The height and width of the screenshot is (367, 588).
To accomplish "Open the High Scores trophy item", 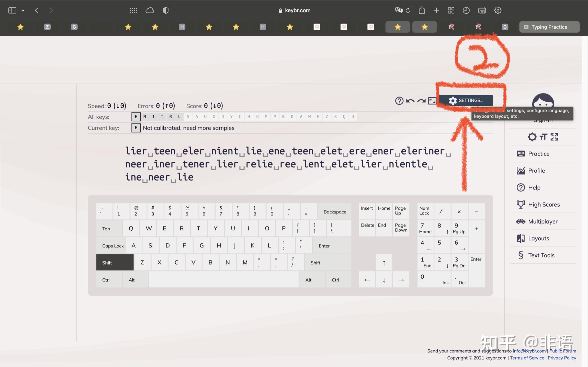I will coord(544,205).
